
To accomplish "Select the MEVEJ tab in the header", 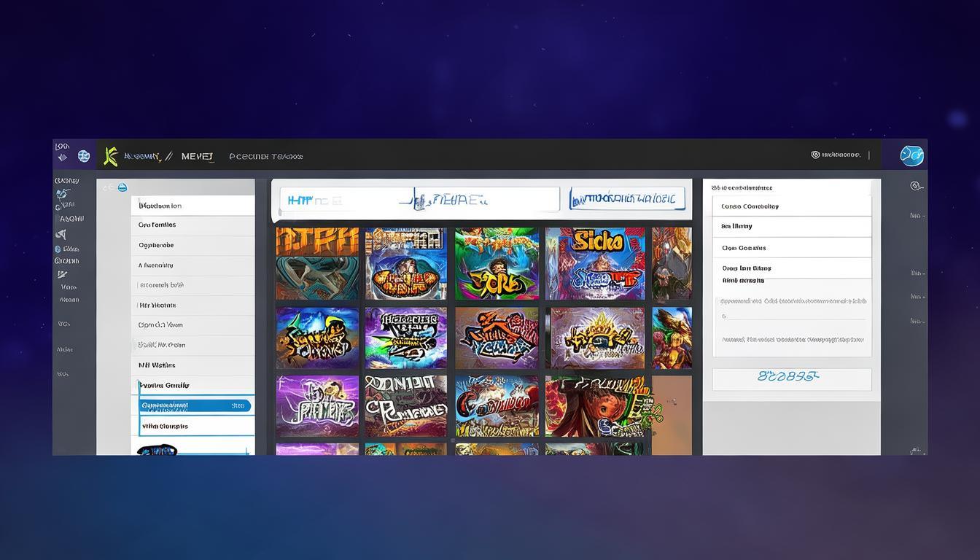I will pos(197,156).
